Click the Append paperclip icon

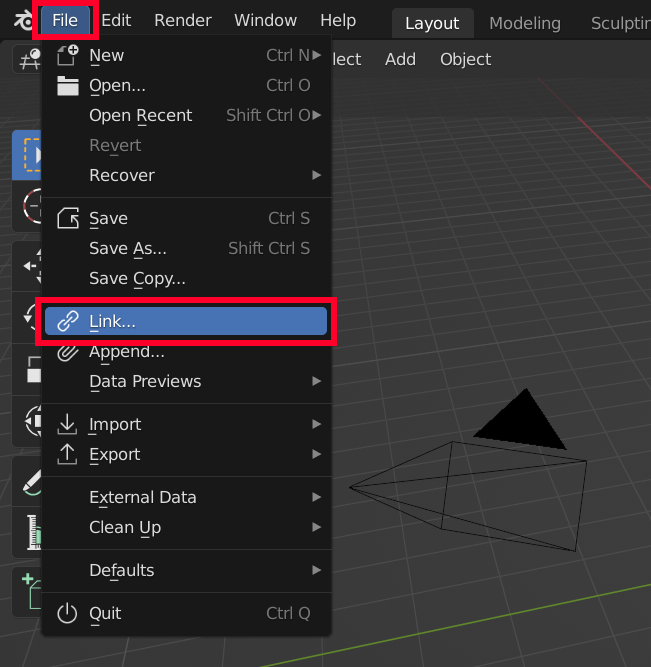coord(67,352)
